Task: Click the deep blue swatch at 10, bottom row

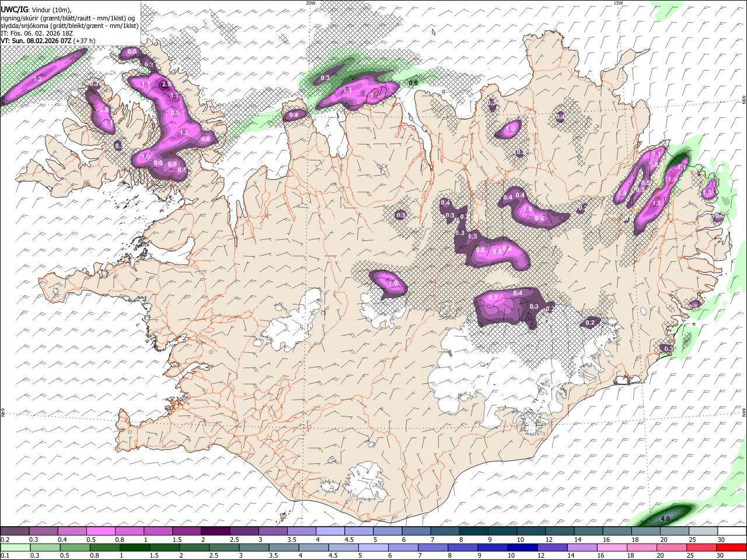Action: tap(522, 548)
